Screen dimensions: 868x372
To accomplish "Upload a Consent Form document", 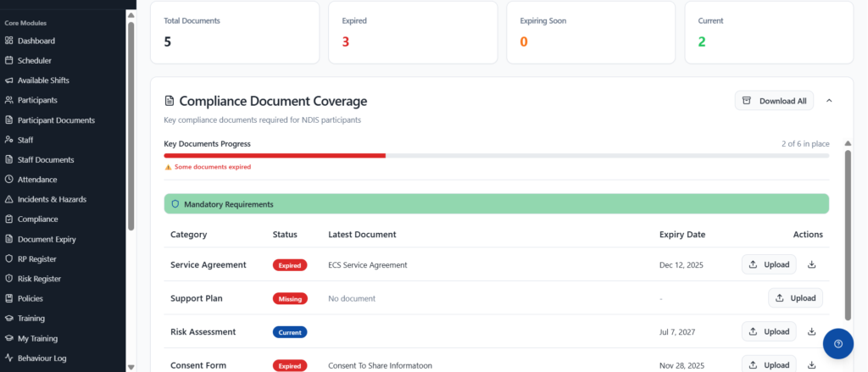I will click(769, 365).
